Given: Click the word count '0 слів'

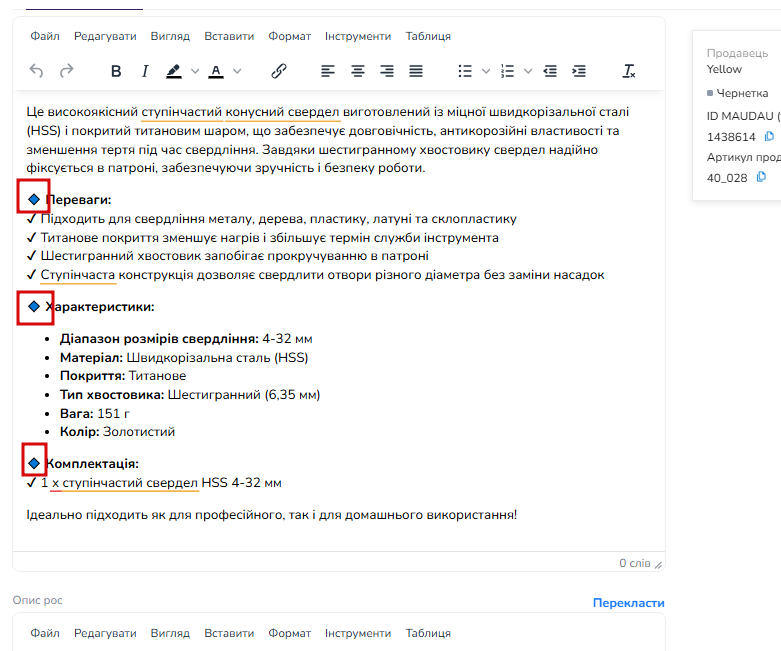Looking at the screenshot, I should (x=635, y=563).
